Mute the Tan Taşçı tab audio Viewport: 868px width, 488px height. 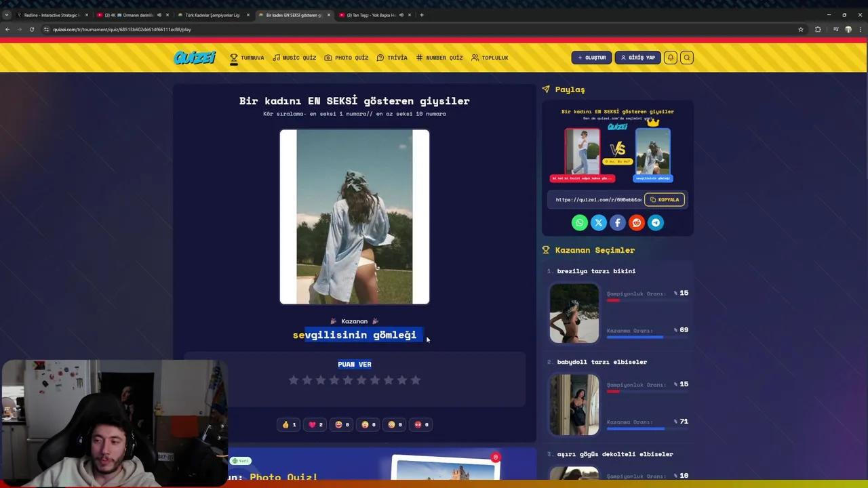(401, 15)
